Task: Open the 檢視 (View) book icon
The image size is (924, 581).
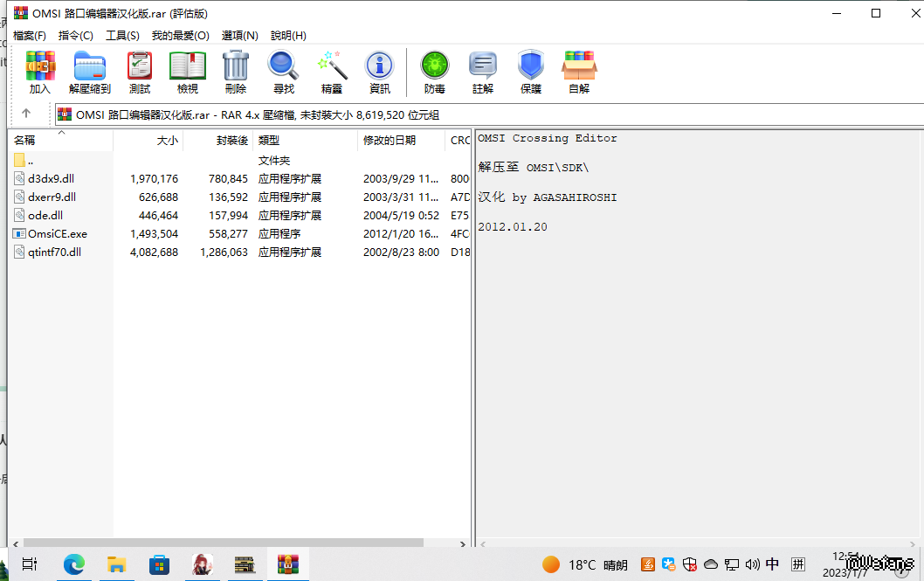Action: pyautogui.click(x=188, y=73)
